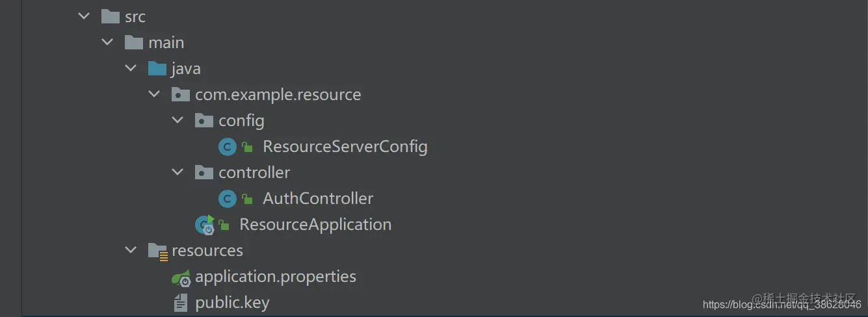
Task: Click the ResourceApplication Spring Boot run icon
Action: [x=205, y=225]
